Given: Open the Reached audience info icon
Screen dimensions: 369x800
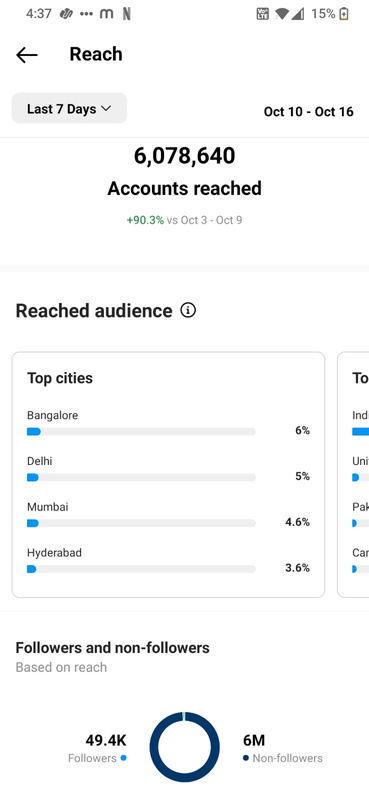Looking at the screenshot, I should pyautogui.click(x=188, y=310).
